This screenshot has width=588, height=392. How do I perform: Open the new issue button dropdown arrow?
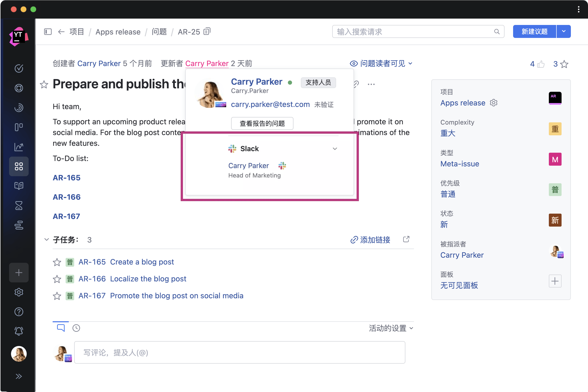564,32
